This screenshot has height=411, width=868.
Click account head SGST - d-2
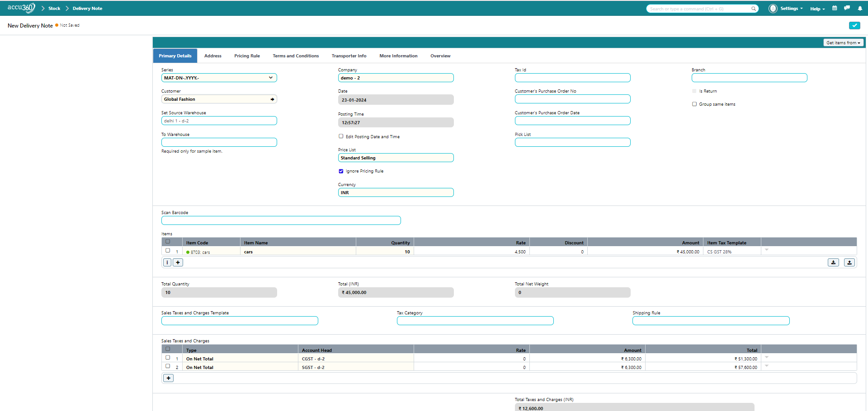[356, 367]
